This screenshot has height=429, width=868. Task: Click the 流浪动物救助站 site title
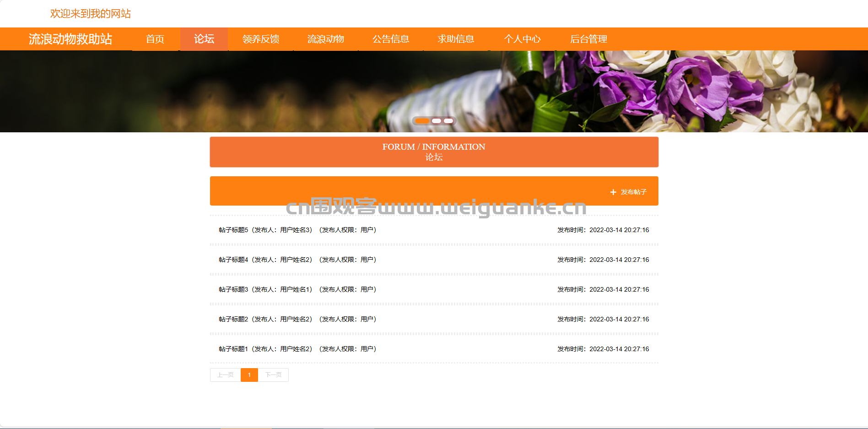(70, 39)
